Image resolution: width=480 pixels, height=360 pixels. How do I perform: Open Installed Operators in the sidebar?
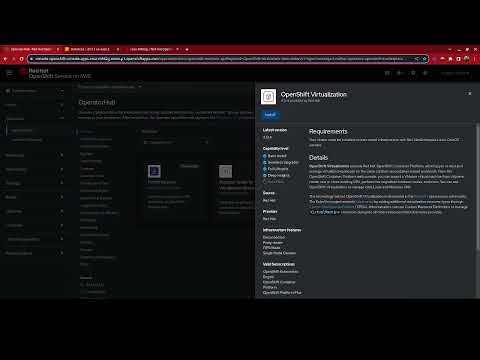coord(27,140)
